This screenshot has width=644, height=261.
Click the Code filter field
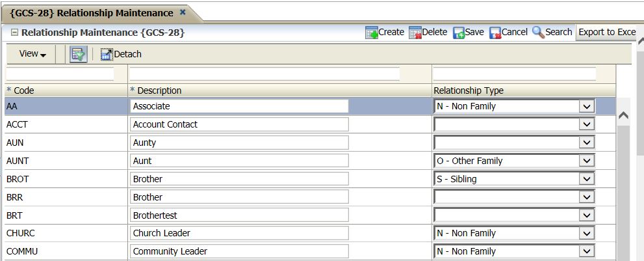(60, 74)
